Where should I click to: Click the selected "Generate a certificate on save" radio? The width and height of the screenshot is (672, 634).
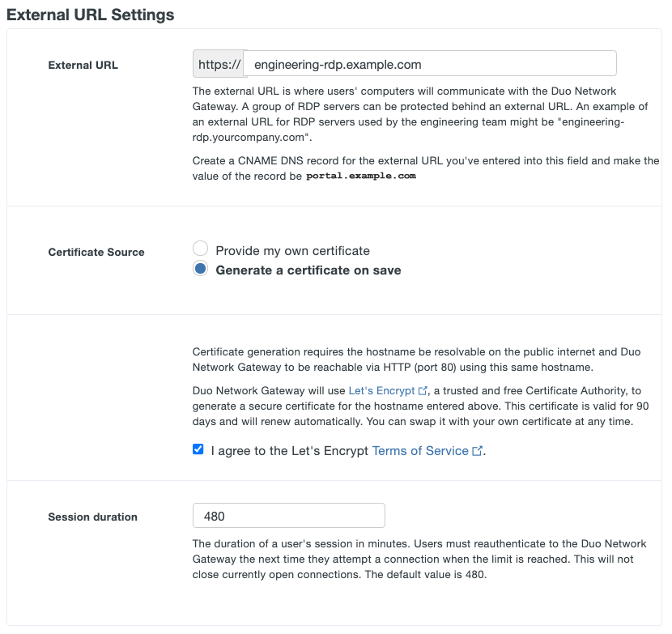pos(200,268)
